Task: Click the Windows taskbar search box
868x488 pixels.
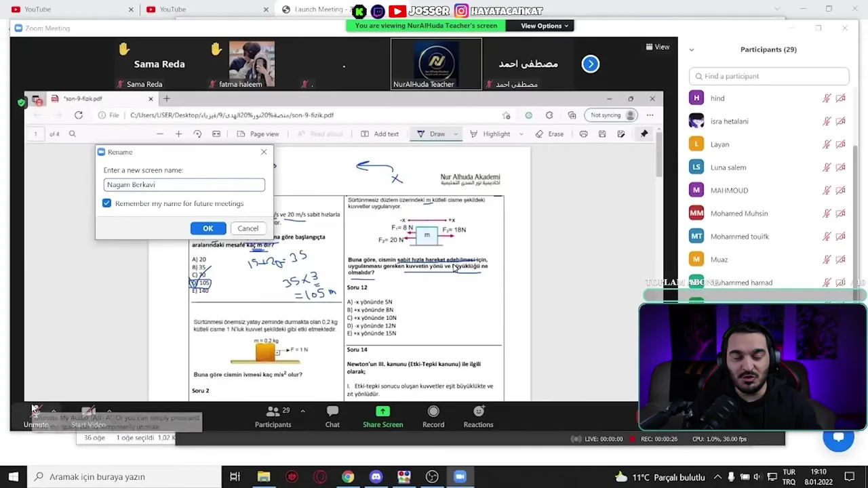Action: pyautogui.click(x=125, y=476)
